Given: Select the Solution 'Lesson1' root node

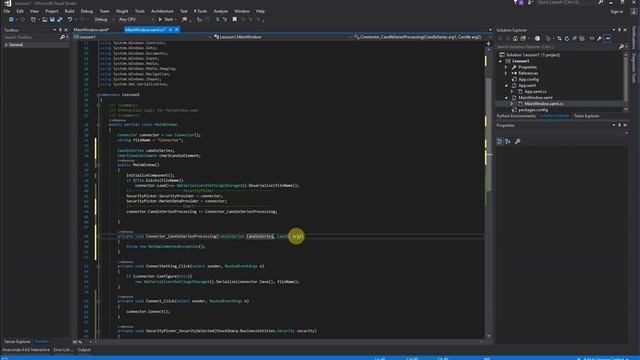Looking at the screenshot, I should pos(533,55).
